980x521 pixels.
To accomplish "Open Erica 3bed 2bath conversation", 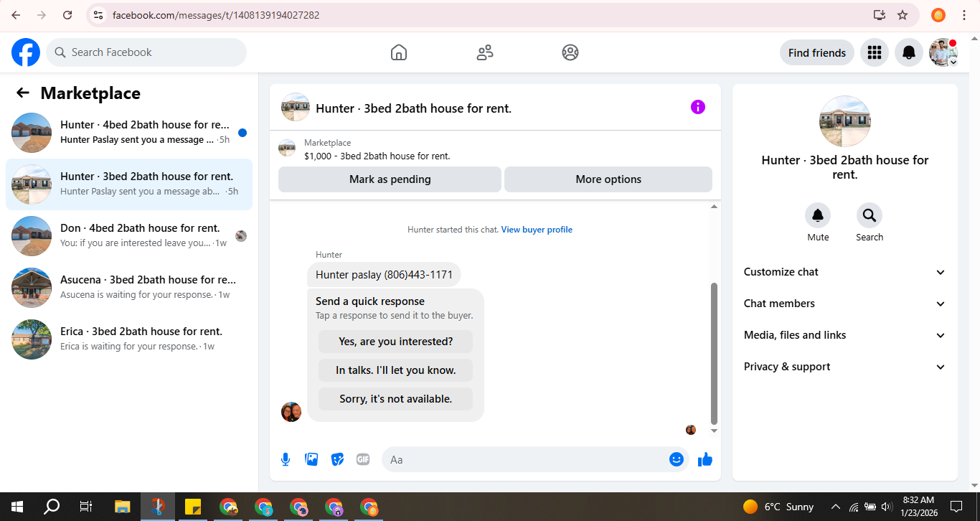I will 129,339.
